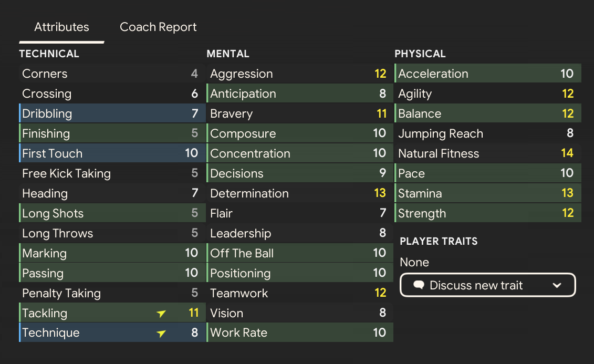Click the Technique attribute increase arrow icon

[x=161, y=334]
